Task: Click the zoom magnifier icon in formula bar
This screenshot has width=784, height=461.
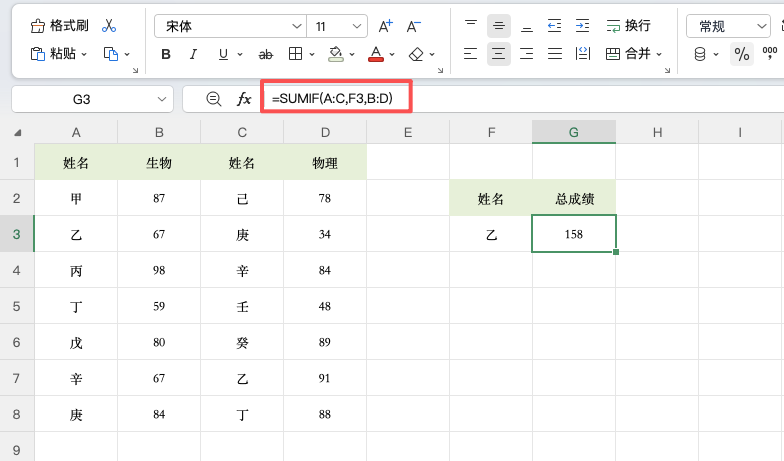Action: tap(214, 99)
